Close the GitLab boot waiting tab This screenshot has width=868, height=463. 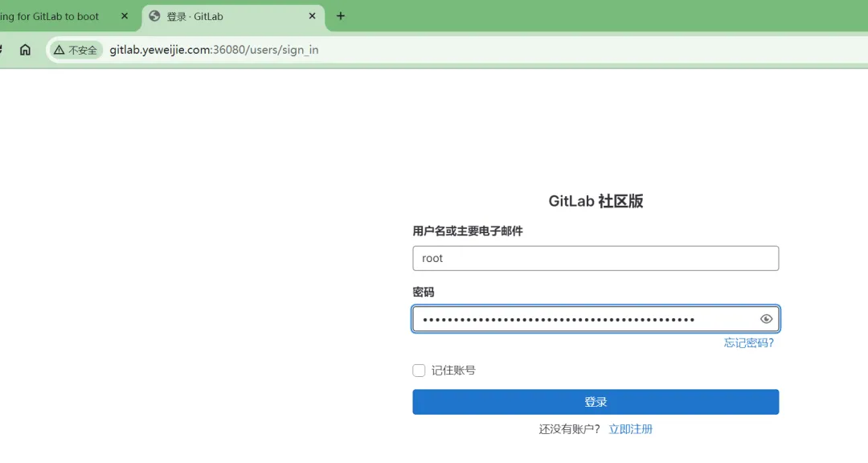point(124,16)
